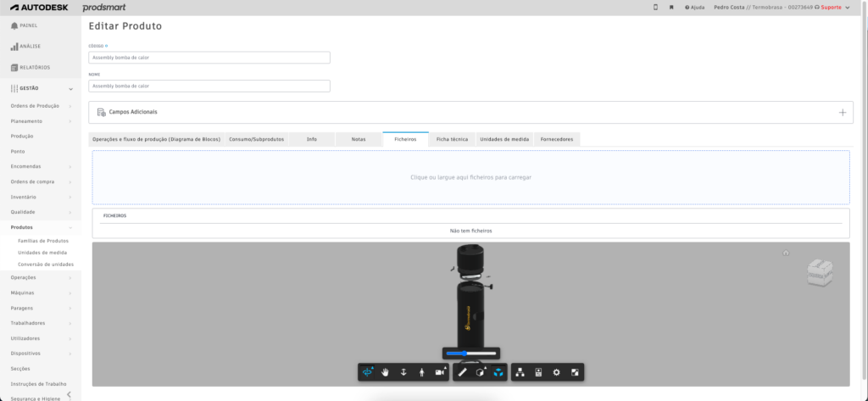Open Instruções de Trabalho in sidebar
868x401 pixels.
click(39, 384)
